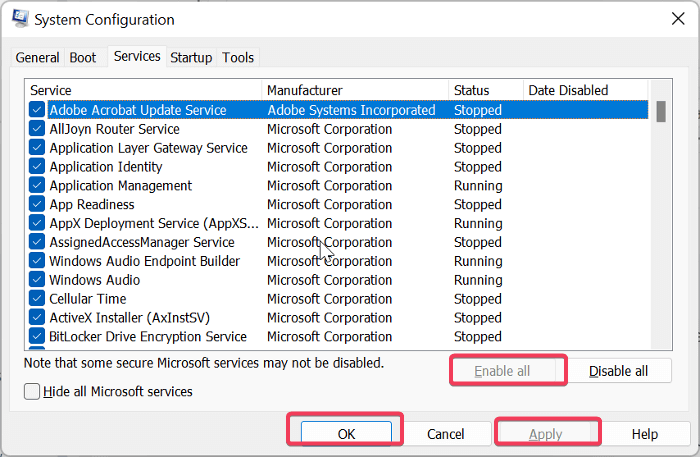Uncheck Adobe Acrobat Update Service checkbox
700x457 pixels.
tap(37, 110)
